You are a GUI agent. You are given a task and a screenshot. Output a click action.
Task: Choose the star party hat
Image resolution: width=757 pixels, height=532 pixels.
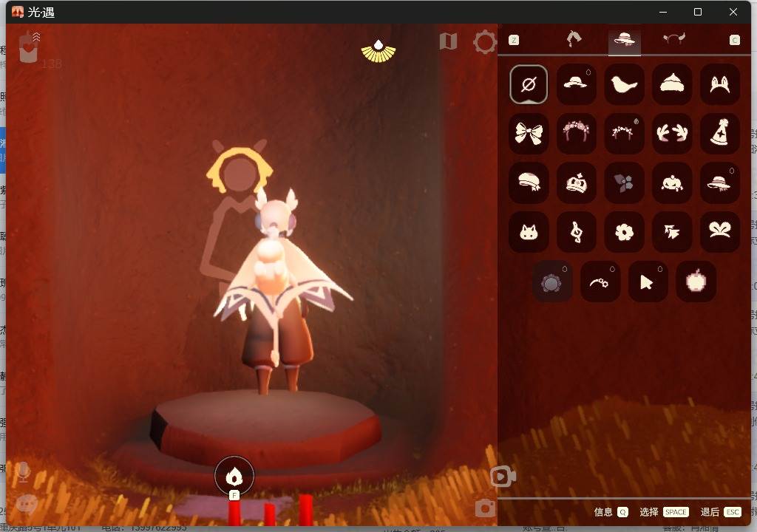(x=719, y=134)
